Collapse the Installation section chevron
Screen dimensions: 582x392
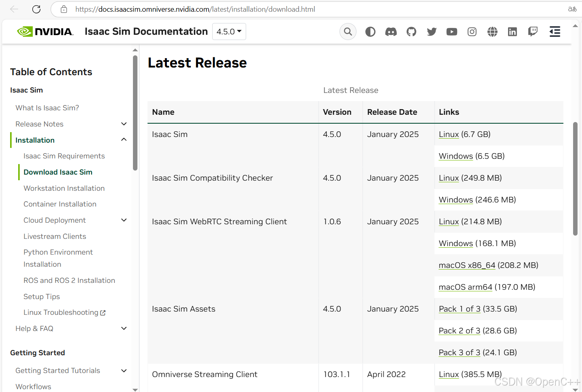(x=124, y=140)
